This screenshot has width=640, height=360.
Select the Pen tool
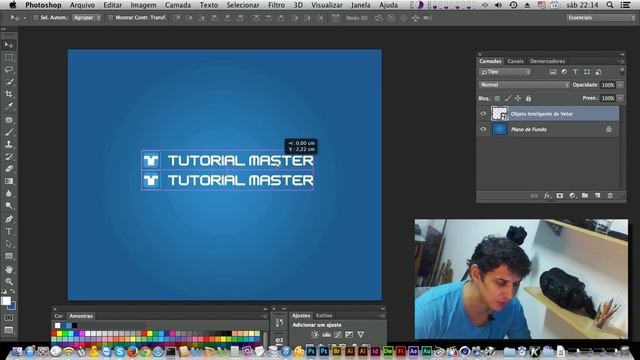coord(9,219)
